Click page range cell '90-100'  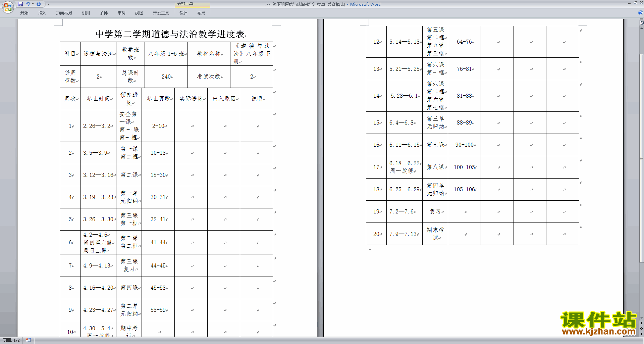pos(465,145)
